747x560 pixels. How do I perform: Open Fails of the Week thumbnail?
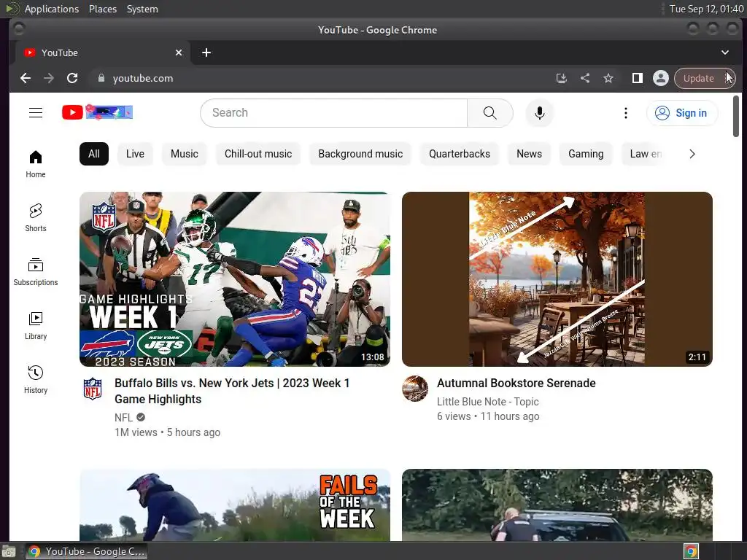click(235, 505)
